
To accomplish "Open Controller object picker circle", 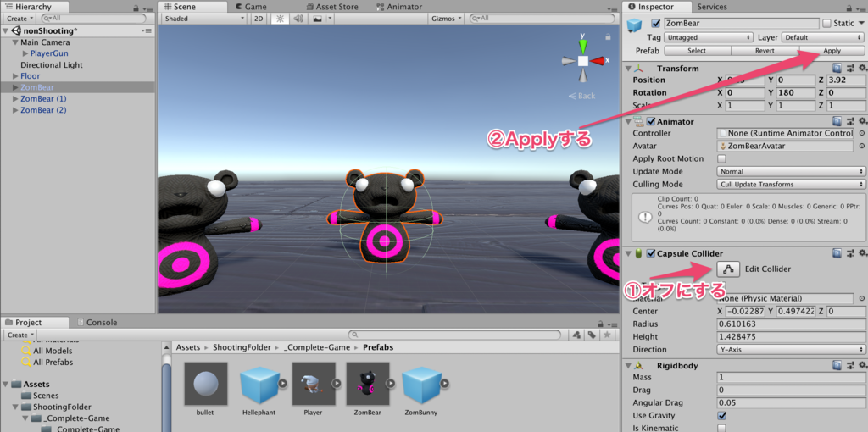I will (861, 133).
